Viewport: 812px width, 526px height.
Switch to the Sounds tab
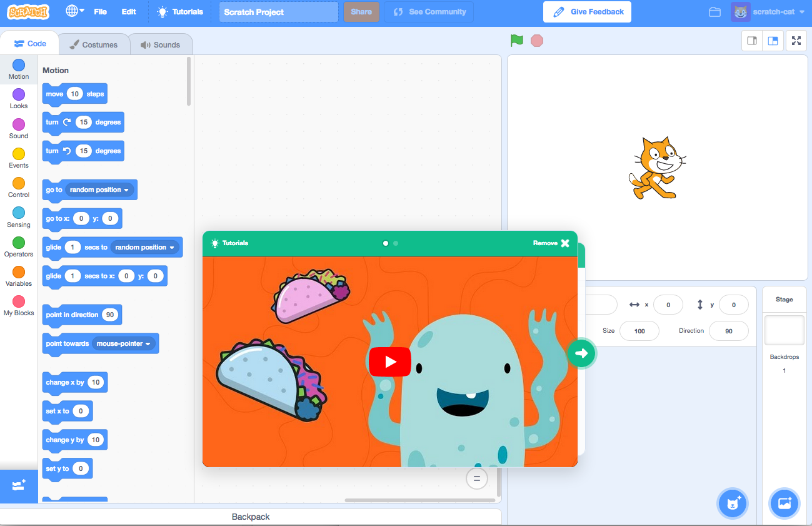(161, 44)
